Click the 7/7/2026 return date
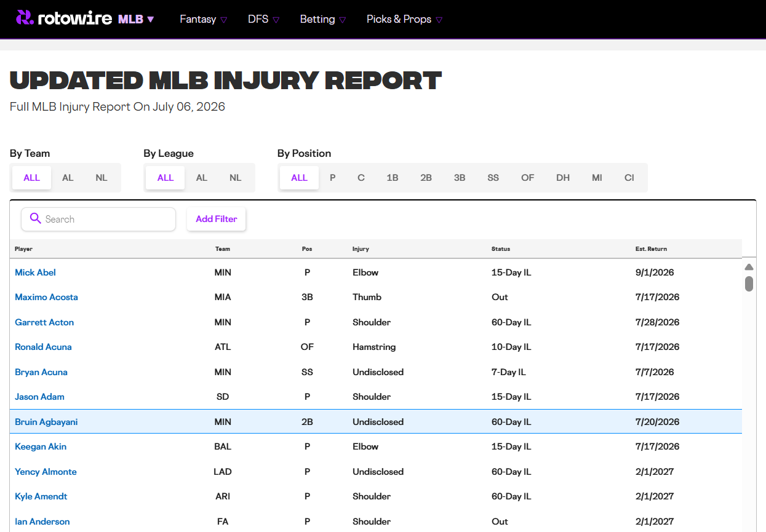The image size is (766, 532). tap(655, 372)
